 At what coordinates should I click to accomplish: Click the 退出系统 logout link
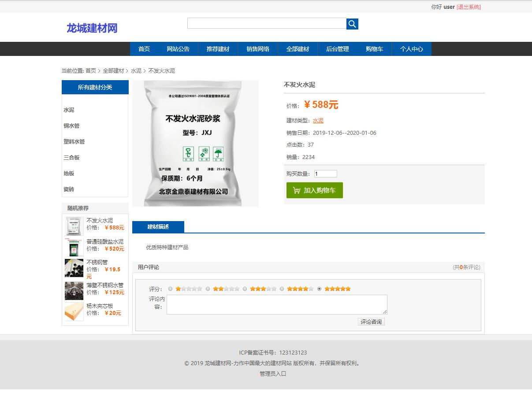(x=469, y=7)
